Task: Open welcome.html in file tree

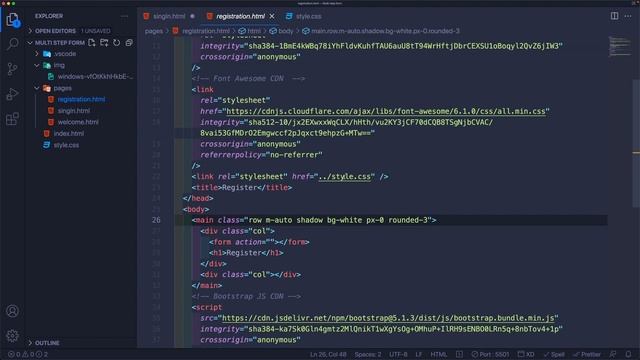Action: pyautogui.click(x=78, y=122)
